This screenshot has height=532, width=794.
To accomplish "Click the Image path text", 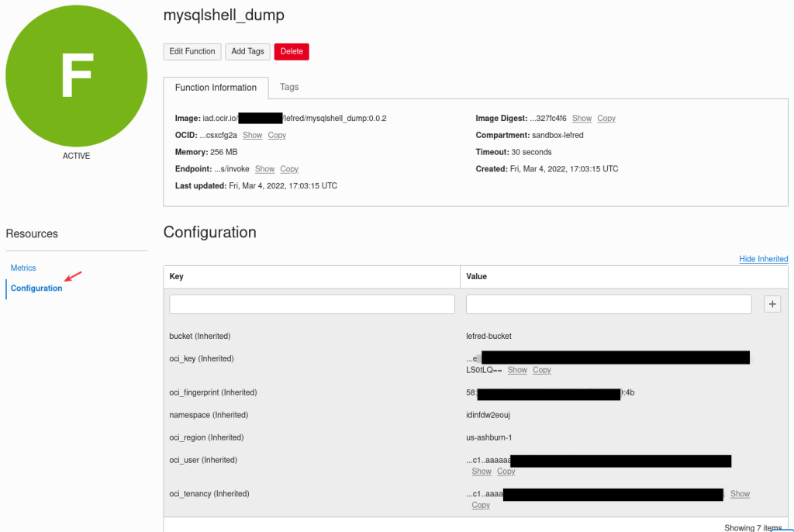I will pyautogui.click(x=281, y=119).
